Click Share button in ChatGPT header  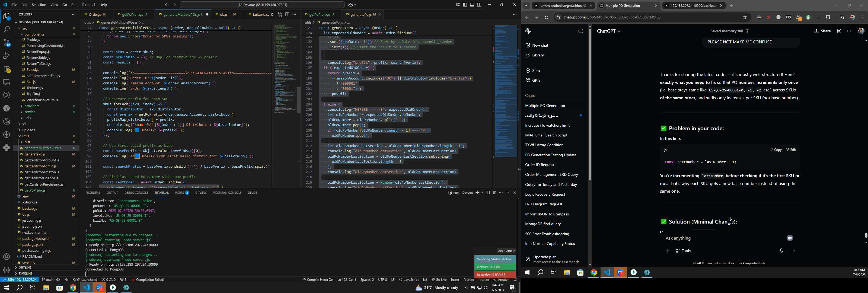point(822,31)
